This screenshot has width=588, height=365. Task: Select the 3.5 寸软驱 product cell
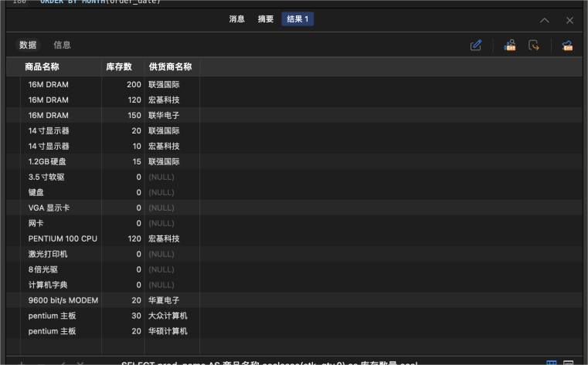click(x=46, y=177)
